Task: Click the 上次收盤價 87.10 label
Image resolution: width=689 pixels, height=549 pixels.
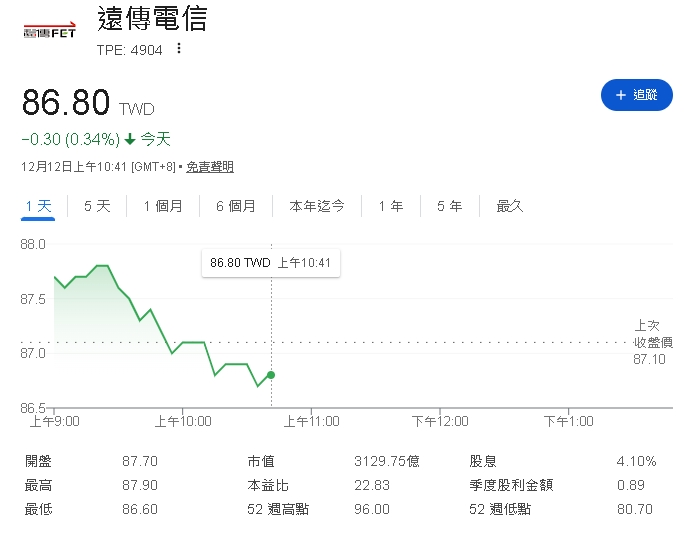Action: pyautogui.click(x=653, y=342)
